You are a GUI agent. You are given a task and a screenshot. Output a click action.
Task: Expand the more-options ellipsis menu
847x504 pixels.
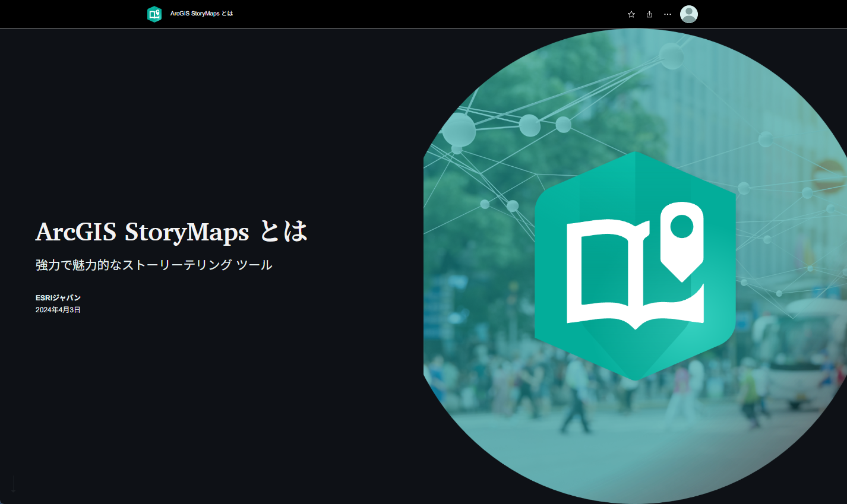point(667,14)
